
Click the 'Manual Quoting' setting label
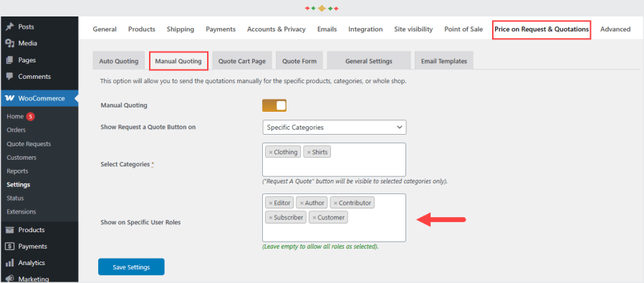(x=124, y=105)
